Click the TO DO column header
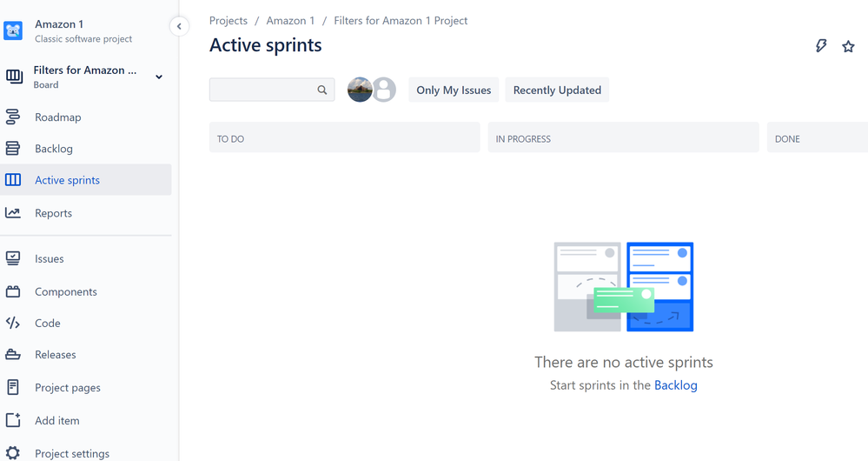868x461 pixels. coord(344,137)
